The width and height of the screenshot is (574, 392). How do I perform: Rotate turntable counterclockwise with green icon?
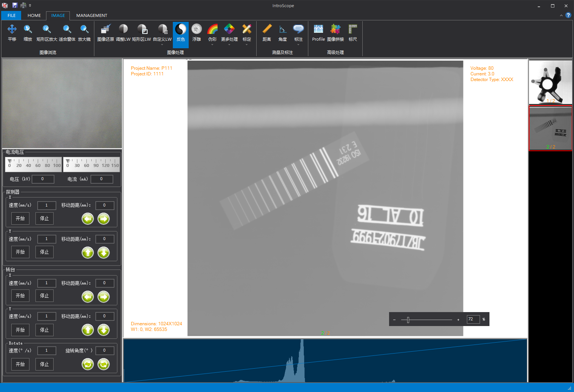click(88, 364)
